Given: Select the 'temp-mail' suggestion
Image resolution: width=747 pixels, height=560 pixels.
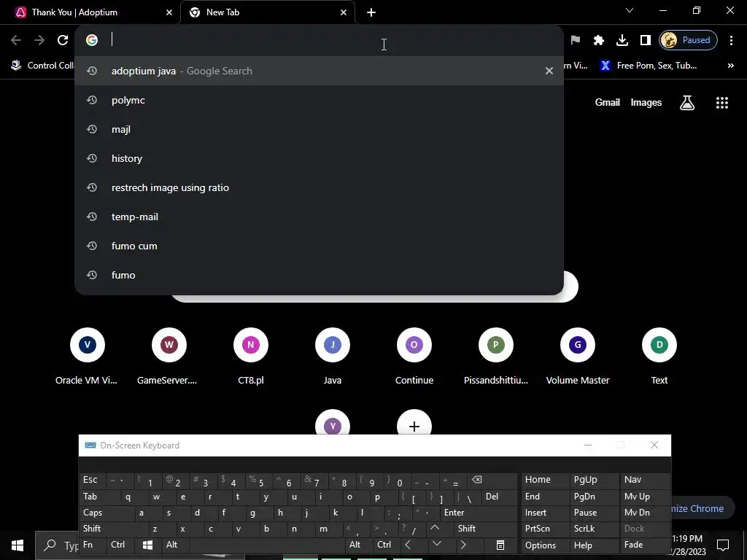Looking at the screenshot, I should click(320, 217).
